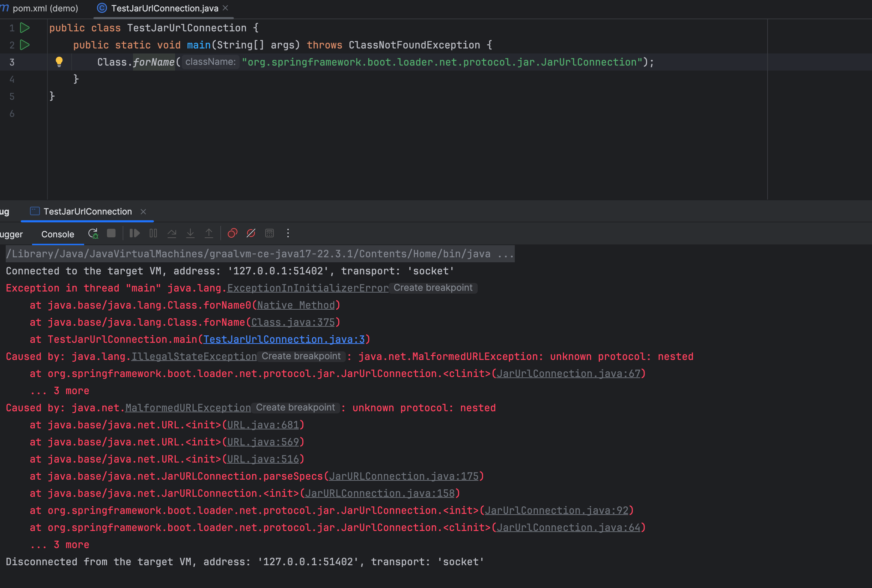Create breakpoint for ExceptionInInitializerError
The image size is (872, 588).
coord(433,288)
